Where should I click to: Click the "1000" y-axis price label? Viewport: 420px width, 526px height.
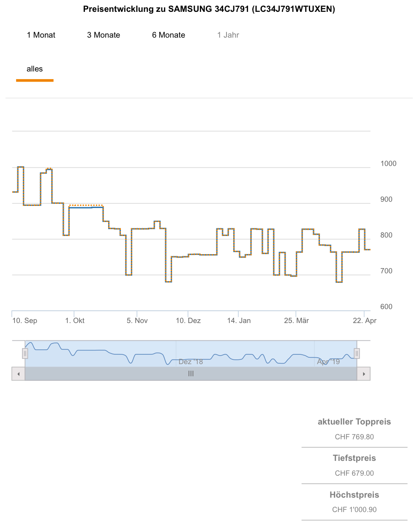[388, 164]
